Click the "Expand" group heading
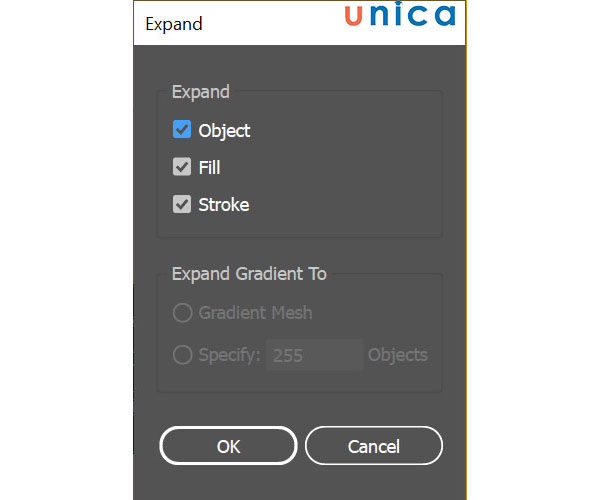This screenshot has height=500, width=600. point(200,92)
